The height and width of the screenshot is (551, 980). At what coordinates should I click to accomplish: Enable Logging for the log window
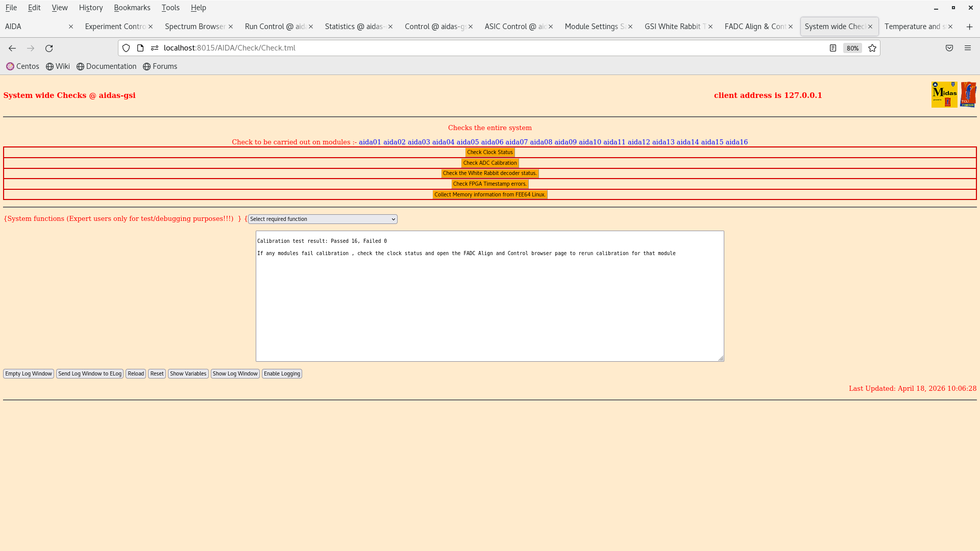click(282, 373)
